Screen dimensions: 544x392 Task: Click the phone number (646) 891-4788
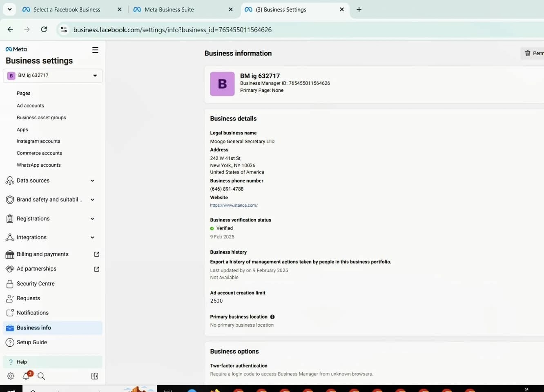click(227, 189)
